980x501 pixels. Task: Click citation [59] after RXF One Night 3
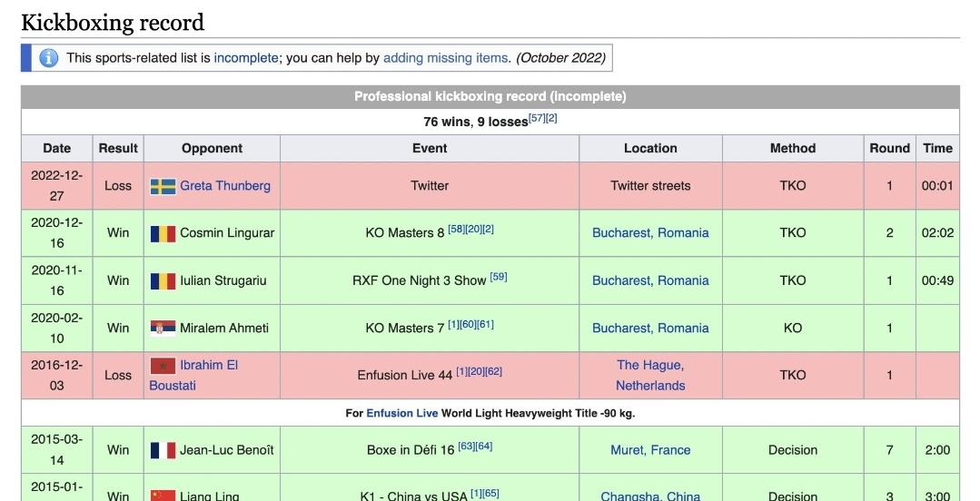pos(499,277)
